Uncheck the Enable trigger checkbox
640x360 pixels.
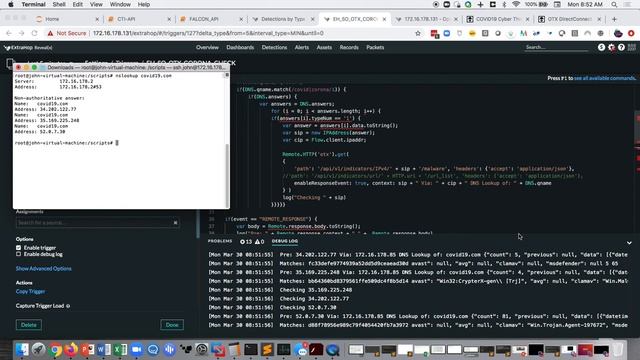tap(18, 248)
